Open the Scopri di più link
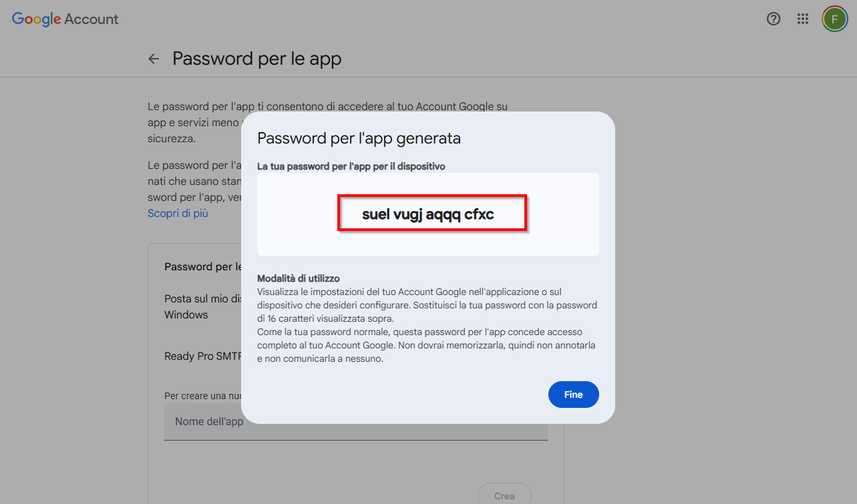Screen dimensions: 857x504 click(178, 214)
